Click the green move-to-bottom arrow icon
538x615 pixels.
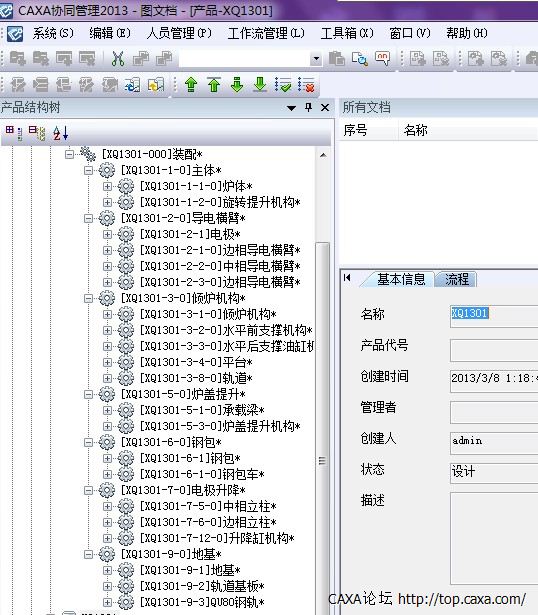[x=260, y=85]
